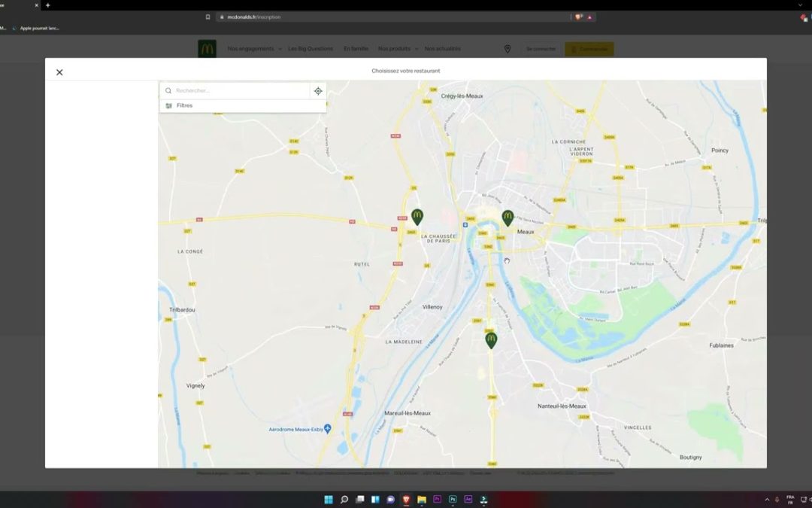Select McDonald's pin south of Villenoy
This screenshot has width=812, height=508.
pyautogui.click(x=491, y=340)
